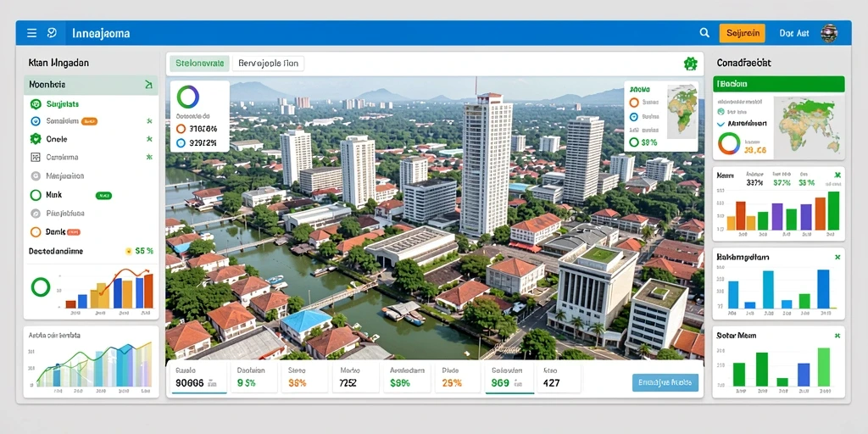This screenshot has height=434, width=868.
Task: Open the Doc Aet menu item
Action: [x=793, y=33]
